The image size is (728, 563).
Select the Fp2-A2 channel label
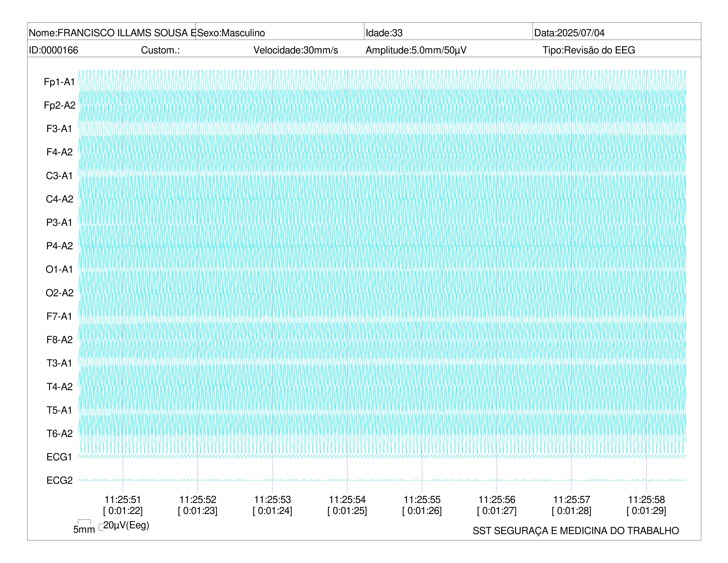click(60, 105)
